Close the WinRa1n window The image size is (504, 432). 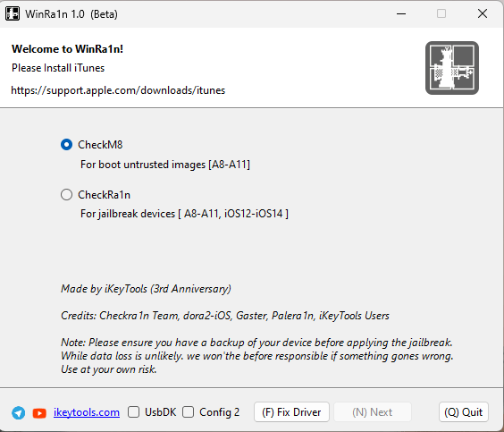[x=483, y=13]
